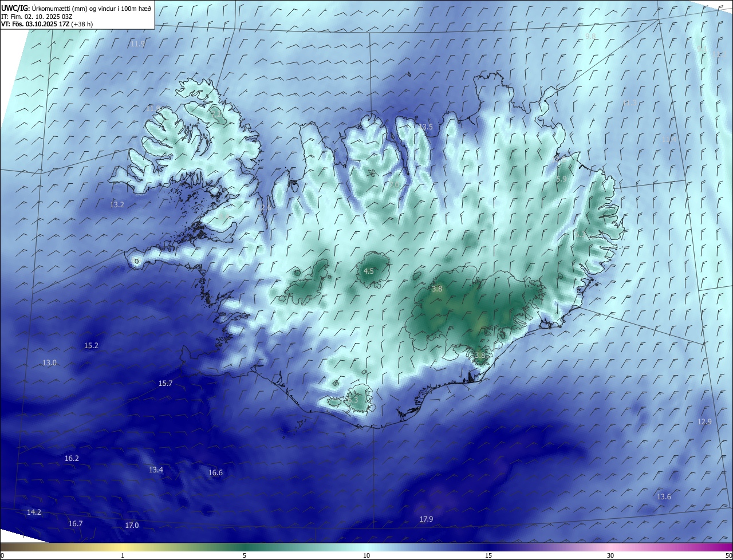
Task: Click the 15.2 value label
Action: click(x=91, y=346)
